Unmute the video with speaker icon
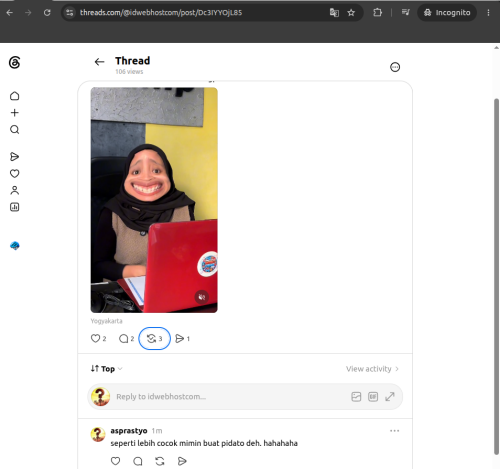The image size is (500, 469). click(202, 297)
